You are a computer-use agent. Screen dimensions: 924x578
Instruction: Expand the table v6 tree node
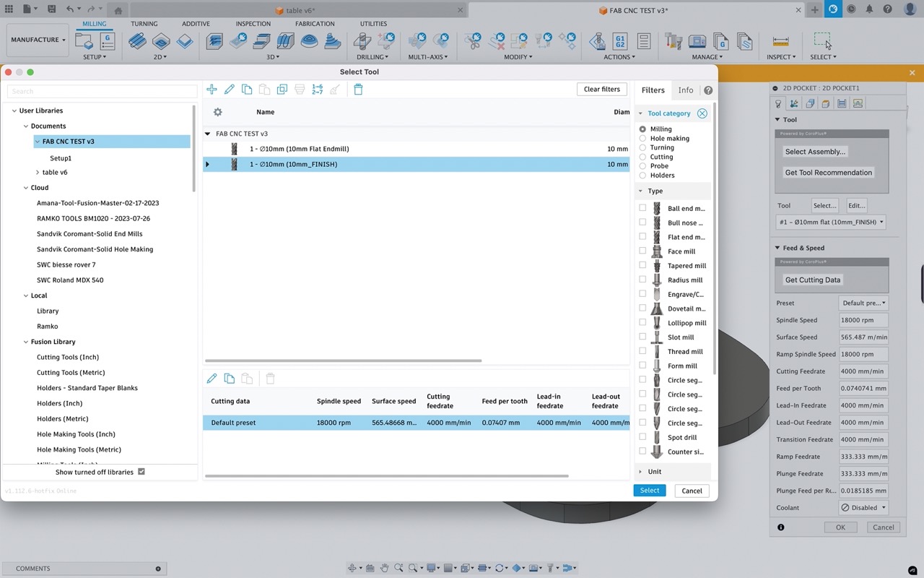coord(38,172)
